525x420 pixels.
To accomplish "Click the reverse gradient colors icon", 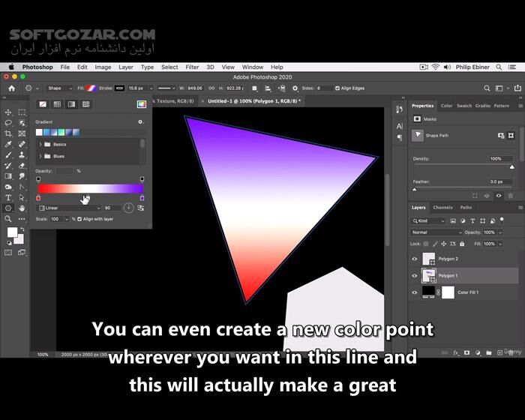I will 141,208.
